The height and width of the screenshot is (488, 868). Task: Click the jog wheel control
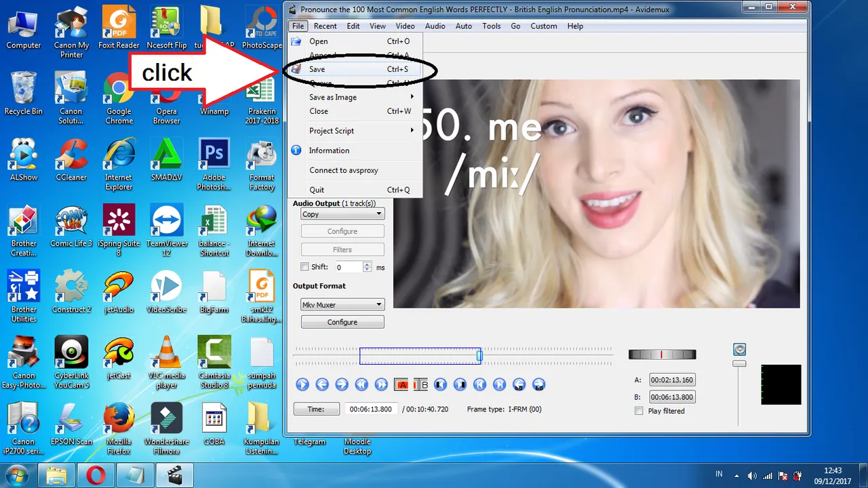point(662,354)
